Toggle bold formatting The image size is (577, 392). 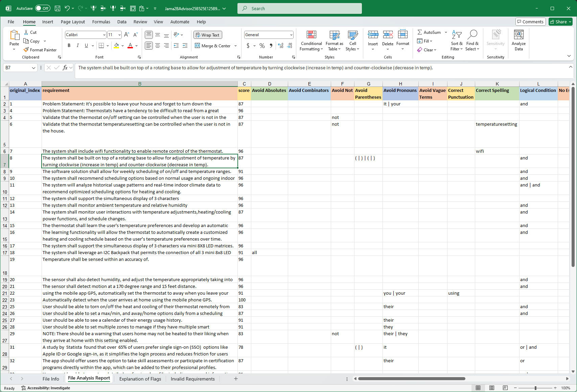click(x=69, y=45)
